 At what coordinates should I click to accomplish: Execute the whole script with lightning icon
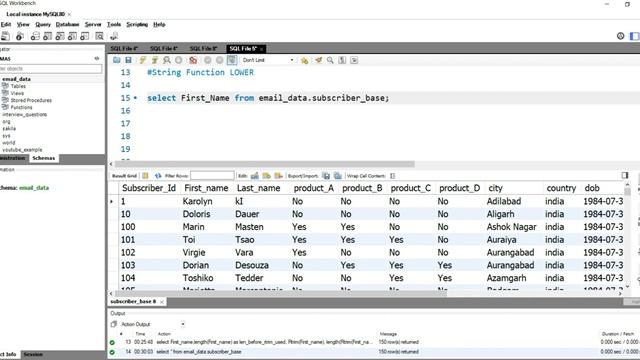[142, 60]
